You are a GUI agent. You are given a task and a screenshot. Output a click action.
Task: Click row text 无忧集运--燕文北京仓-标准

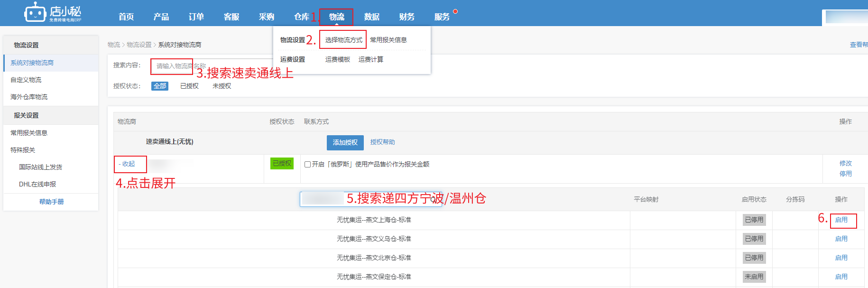click(x=374, y=258)
